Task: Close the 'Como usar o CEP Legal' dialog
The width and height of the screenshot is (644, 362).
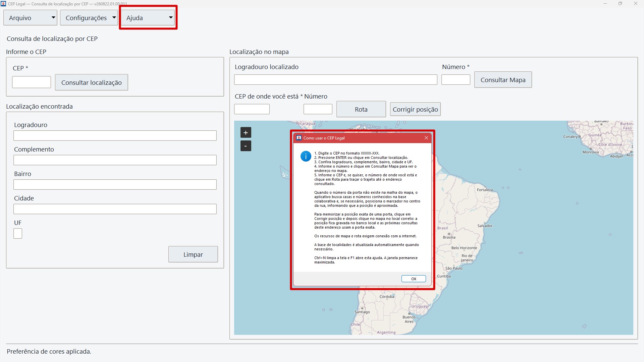Action: [x=426, y=138]
